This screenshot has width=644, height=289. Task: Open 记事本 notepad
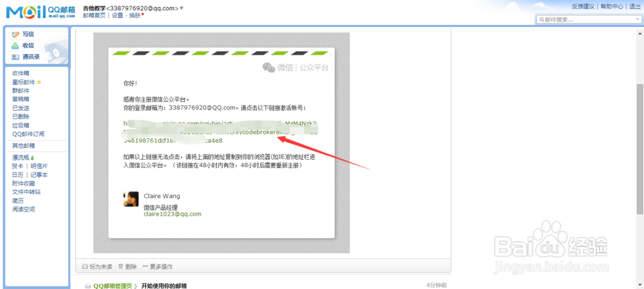coord(39,175)
